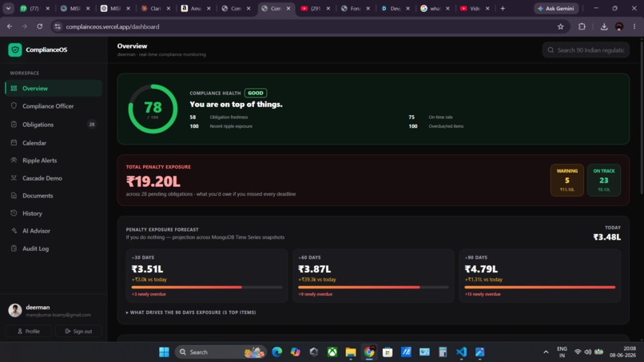Open Visual Studio Code from taskbar
This screenshot has height=362, width=644.
461,352
